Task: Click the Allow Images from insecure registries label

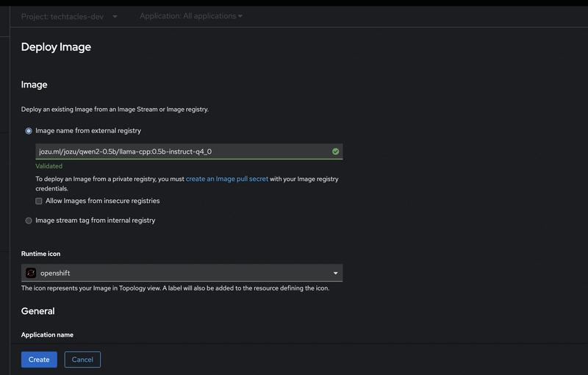Action: tap(102, 201)
